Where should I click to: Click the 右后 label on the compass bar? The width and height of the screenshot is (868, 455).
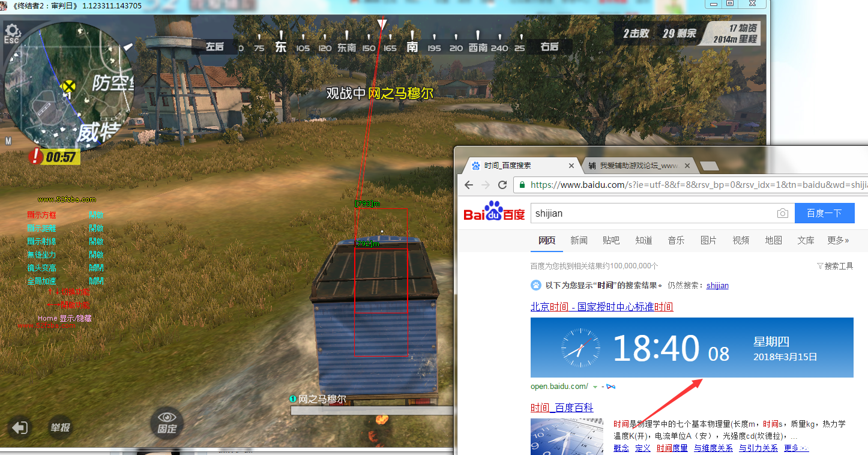tap(549, 46)
